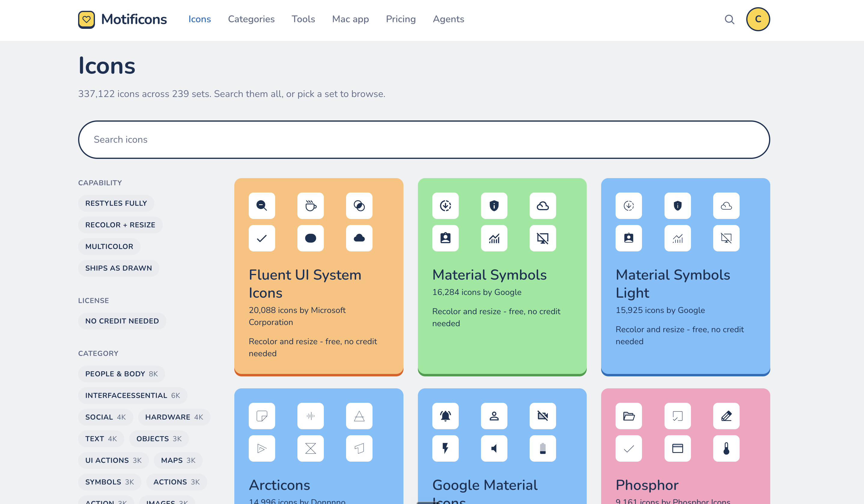Filter by UI Actions category chip
The height and width of the screenshot is (504, 864).
pyautogui.click(x=113, y=460)
